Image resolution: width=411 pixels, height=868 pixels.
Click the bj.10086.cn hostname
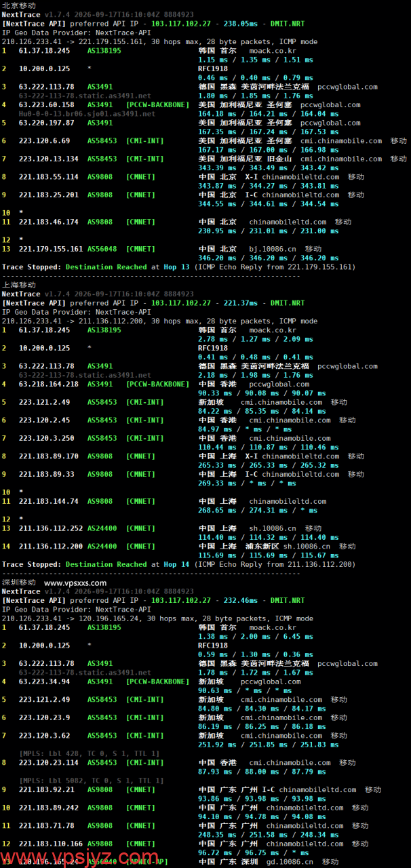tap(273, 249)
